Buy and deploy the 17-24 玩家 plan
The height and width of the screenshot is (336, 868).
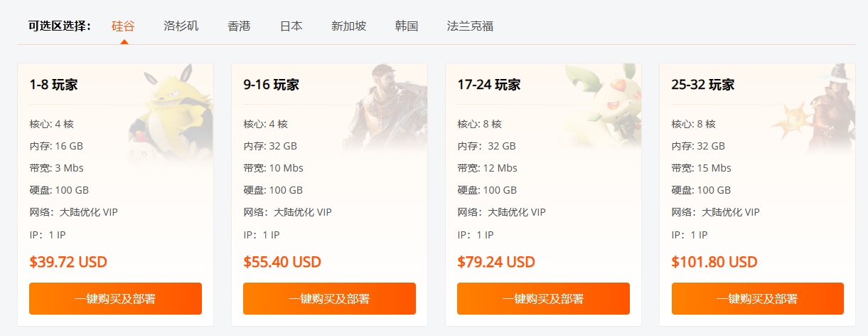coord(543,298)
